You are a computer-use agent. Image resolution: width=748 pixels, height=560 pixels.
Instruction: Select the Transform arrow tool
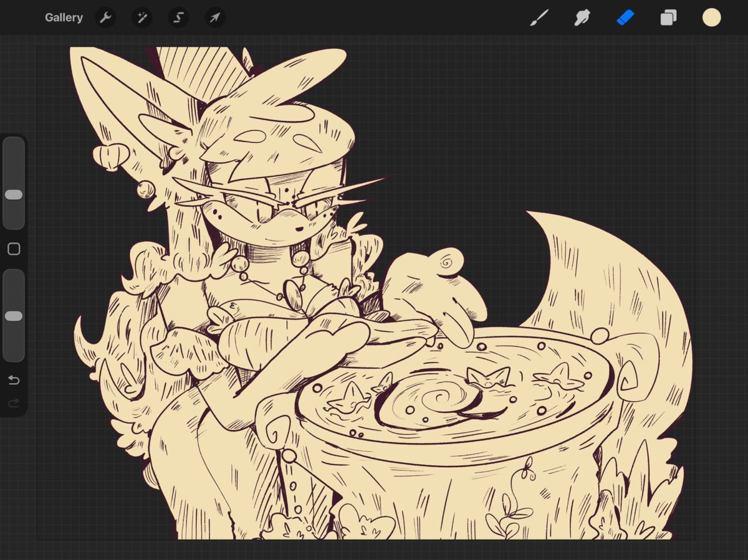click(x=214, y=17)
